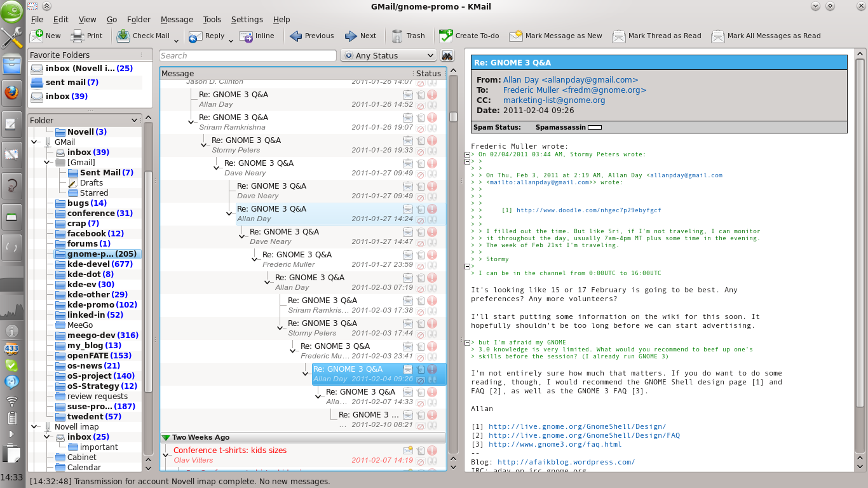The image size is (868, 488).
Task: Click the Search input field
Action: click(x=247, y=55)
